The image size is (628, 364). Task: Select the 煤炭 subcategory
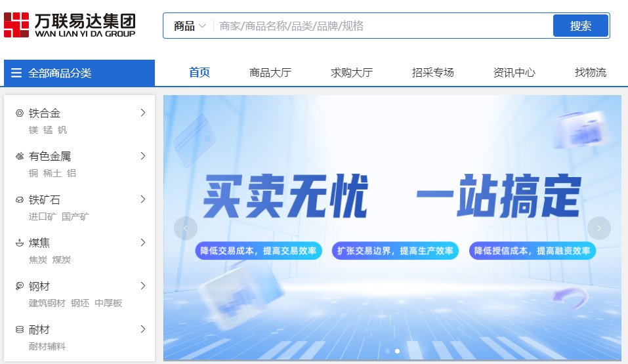point(61,260)
